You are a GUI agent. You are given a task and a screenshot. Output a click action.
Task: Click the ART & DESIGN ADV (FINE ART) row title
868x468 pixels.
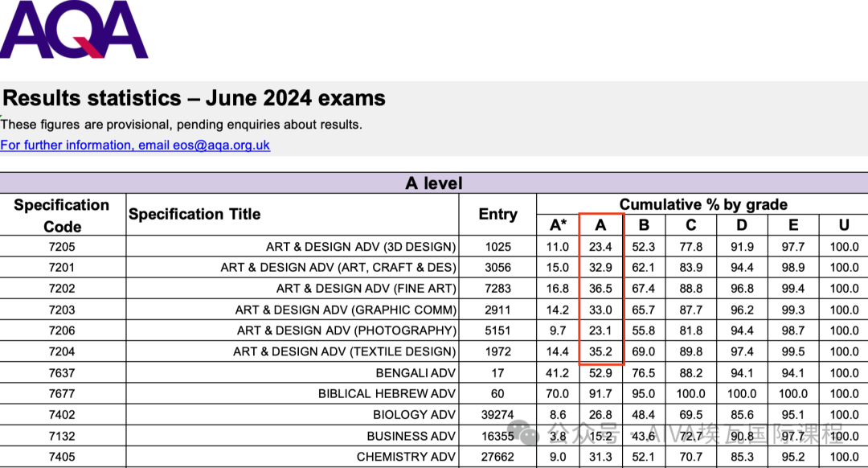tap(366, 289)
